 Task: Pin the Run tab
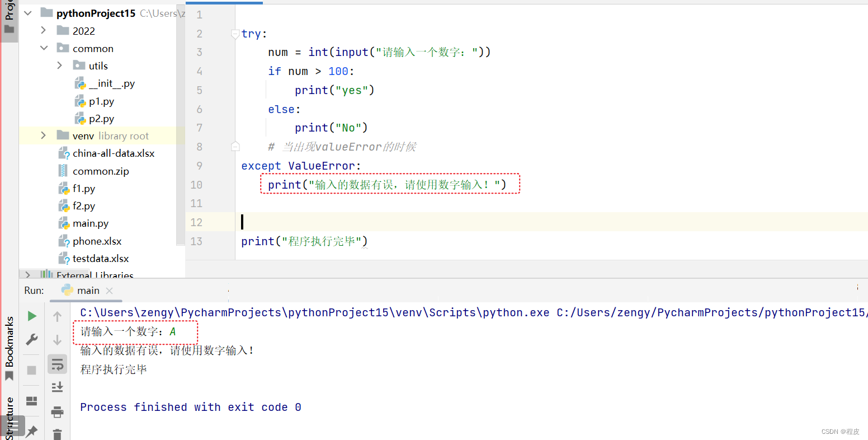[x=32, y=431]
